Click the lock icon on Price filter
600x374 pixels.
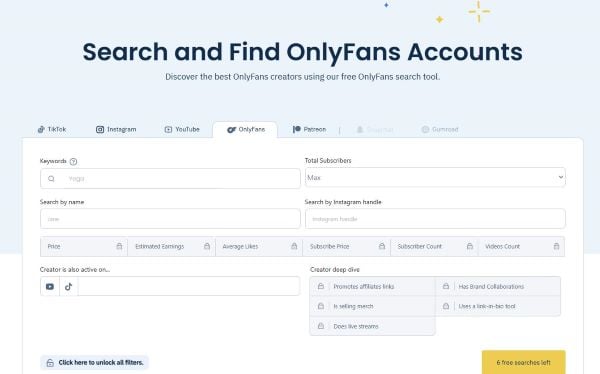(x=119, y=246)
